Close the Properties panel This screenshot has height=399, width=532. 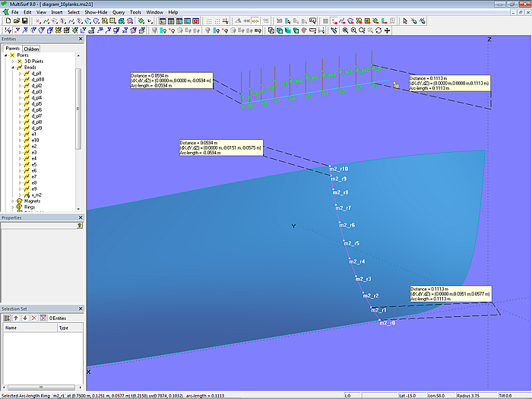[x=81, y=218]
